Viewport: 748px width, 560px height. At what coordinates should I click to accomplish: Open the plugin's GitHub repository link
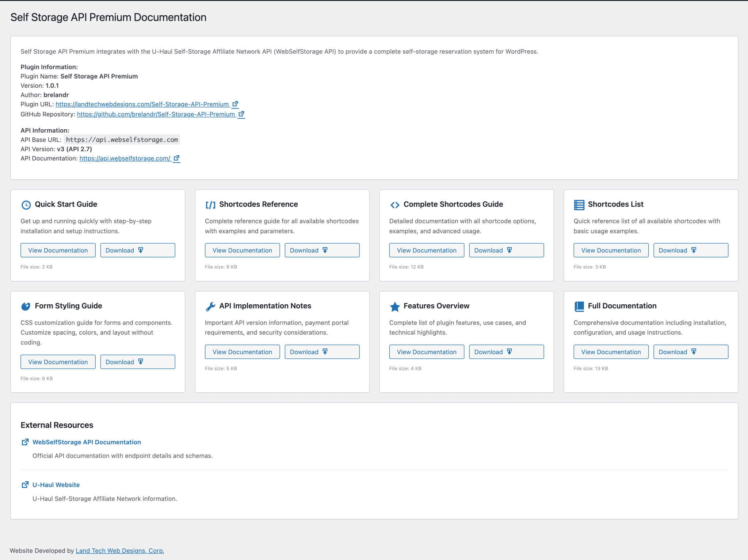pyautogui.click(x=156, y=114)
